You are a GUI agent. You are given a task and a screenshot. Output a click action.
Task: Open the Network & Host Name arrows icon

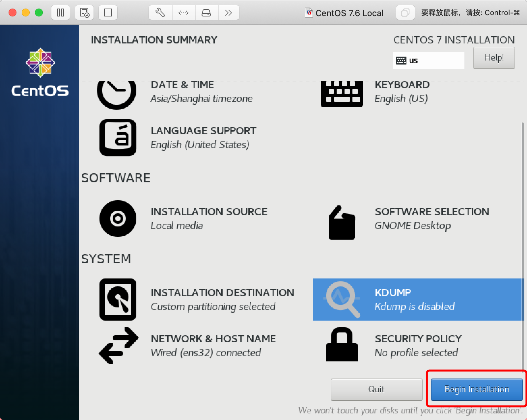pyautogui.click(x=119, y=346)
